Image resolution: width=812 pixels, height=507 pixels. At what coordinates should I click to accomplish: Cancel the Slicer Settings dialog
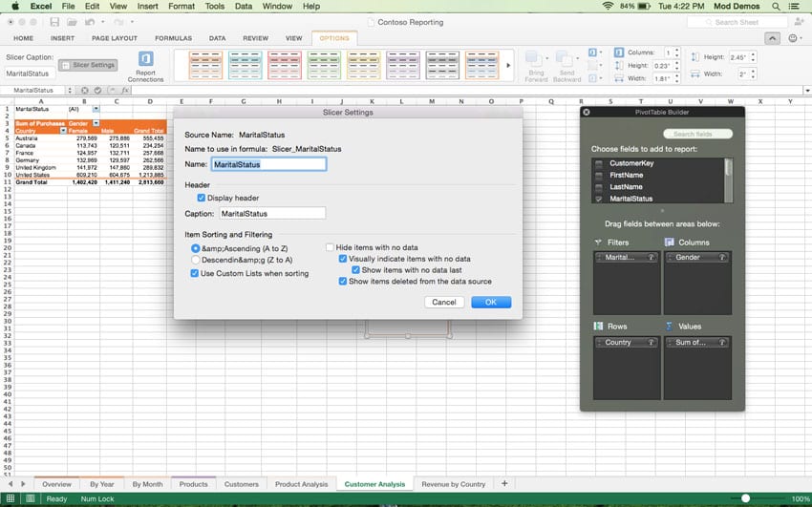(x=443, y=302)
